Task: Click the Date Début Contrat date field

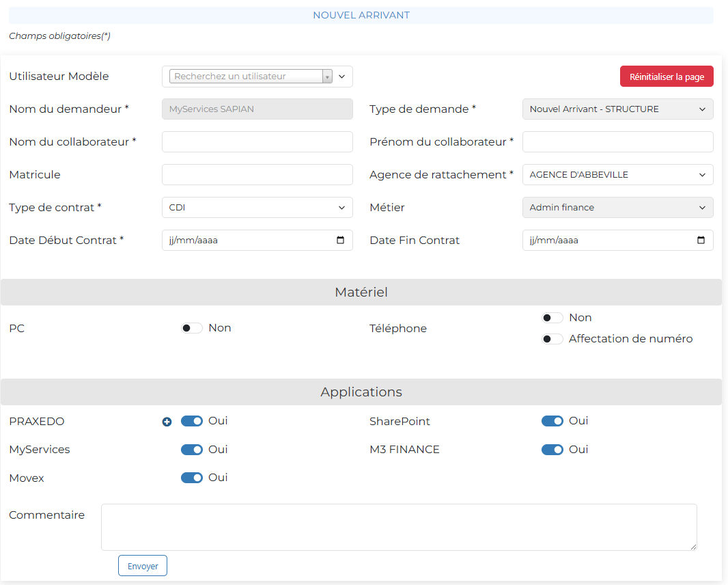Action: (257, 241)
